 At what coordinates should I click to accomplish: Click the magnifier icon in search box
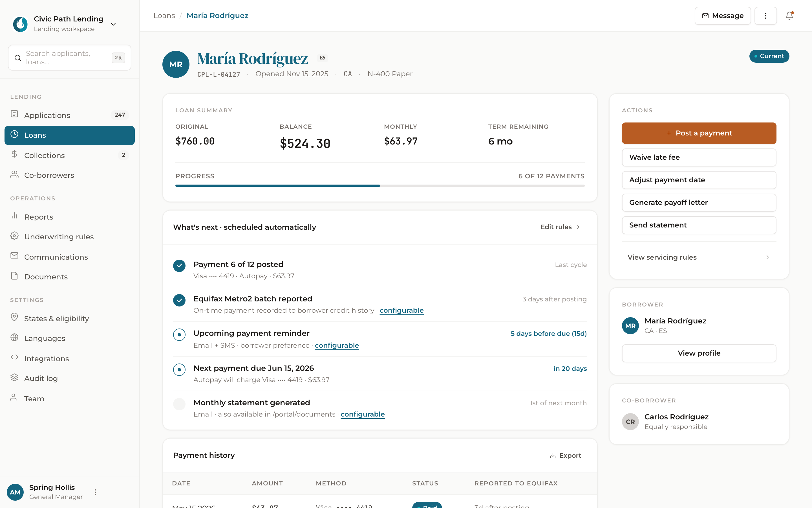click(18, 58)
